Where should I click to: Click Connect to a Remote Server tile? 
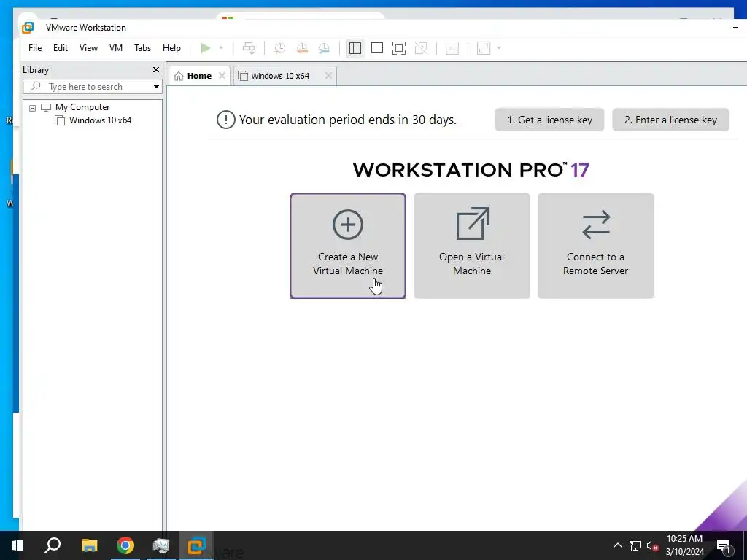pyautogui.click(x=595, y=246)
